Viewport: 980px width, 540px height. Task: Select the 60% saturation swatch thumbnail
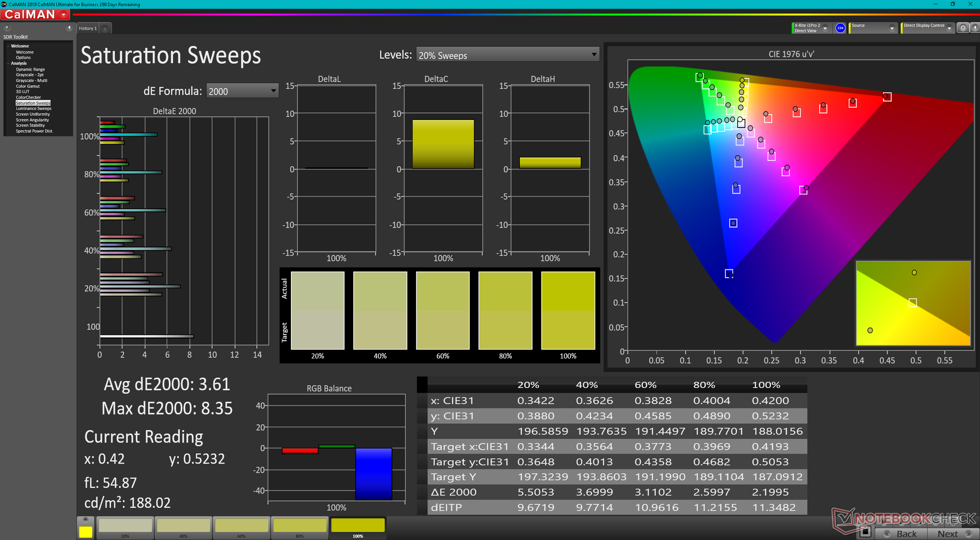click(241, 528)
